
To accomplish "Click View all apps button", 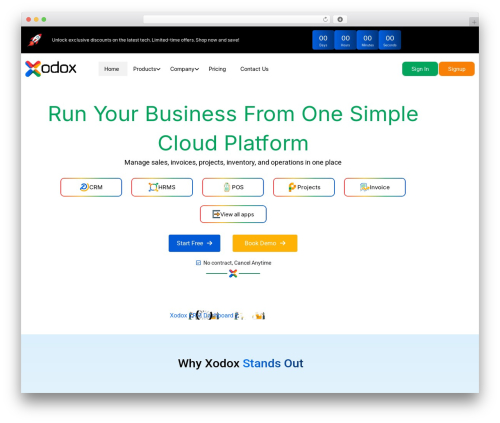I will (233, 214).
